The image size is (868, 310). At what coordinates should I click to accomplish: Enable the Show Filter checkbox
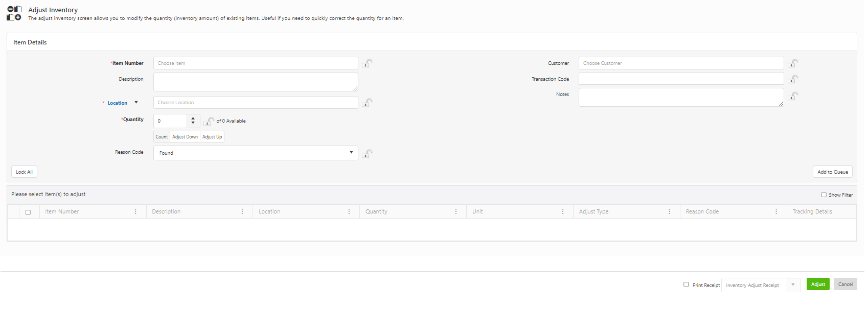tap(824, 195)
